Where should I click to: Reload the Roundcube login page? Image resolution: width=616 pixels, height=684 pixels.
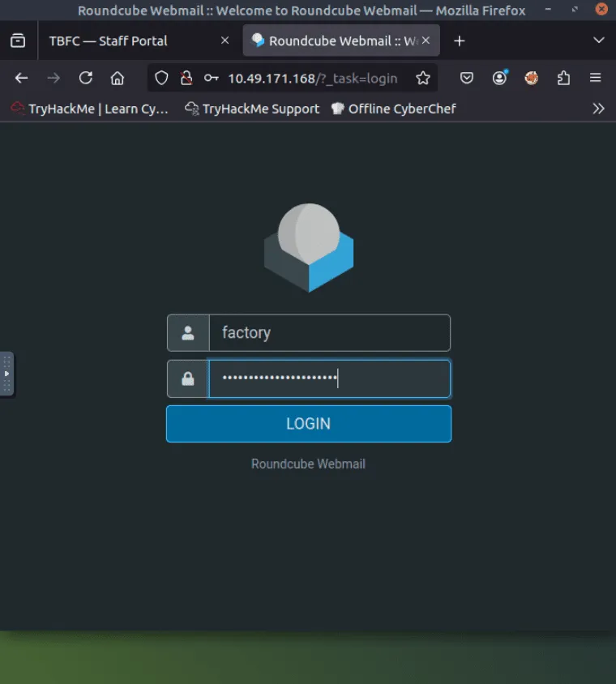pyautogui.click(x=85, y=78)
